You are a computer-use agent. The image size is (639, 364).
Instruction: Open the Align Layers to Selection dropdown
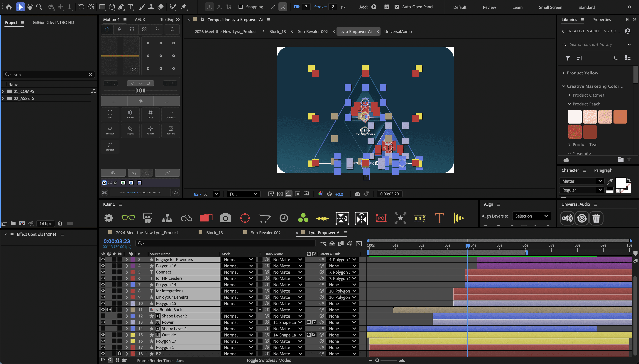point(531,216)
